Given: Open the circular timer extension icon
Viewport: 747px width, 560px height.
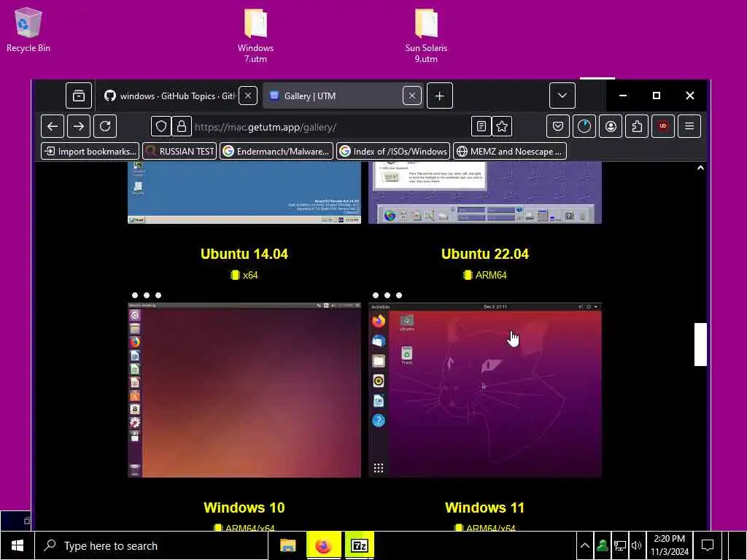Looking at the screenshot, I should tap(584, 127).
